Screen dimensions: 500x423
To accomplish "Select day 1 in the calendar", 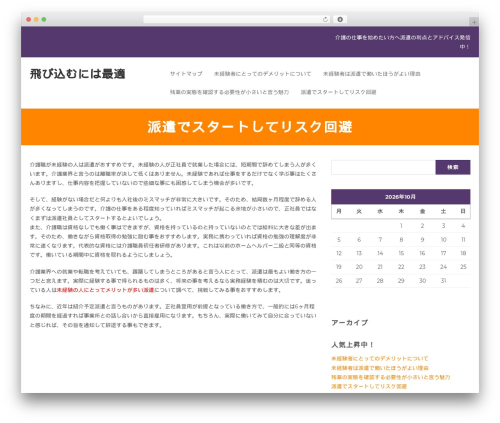I will pyautogui.click(x=401, y=226).
